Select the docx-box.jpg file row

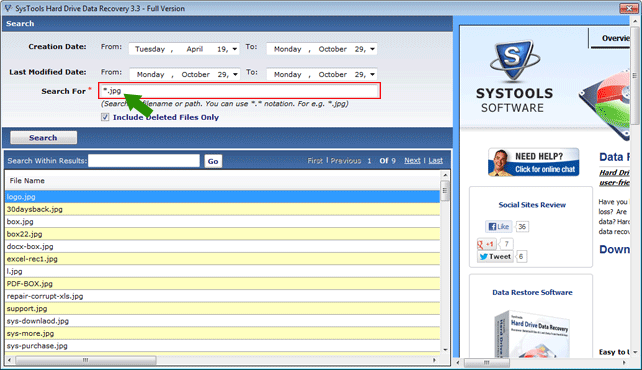pos(223,246)
